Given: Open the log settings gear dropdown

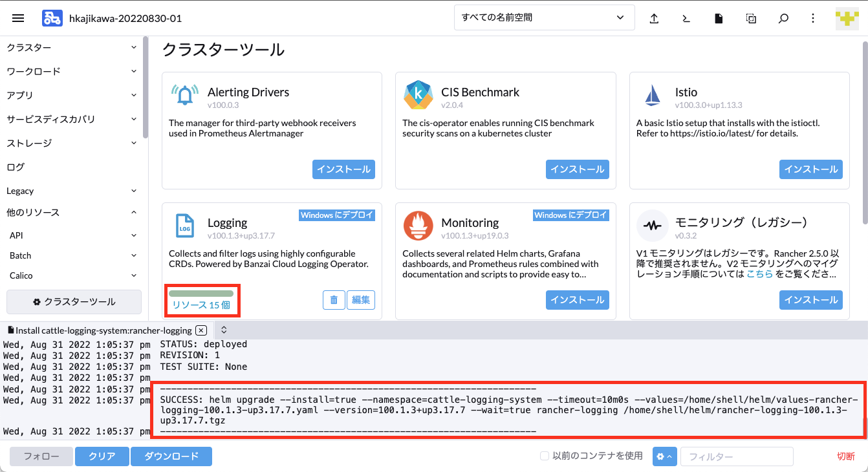Looking at the screenshot, I should (x=664, y=456).
